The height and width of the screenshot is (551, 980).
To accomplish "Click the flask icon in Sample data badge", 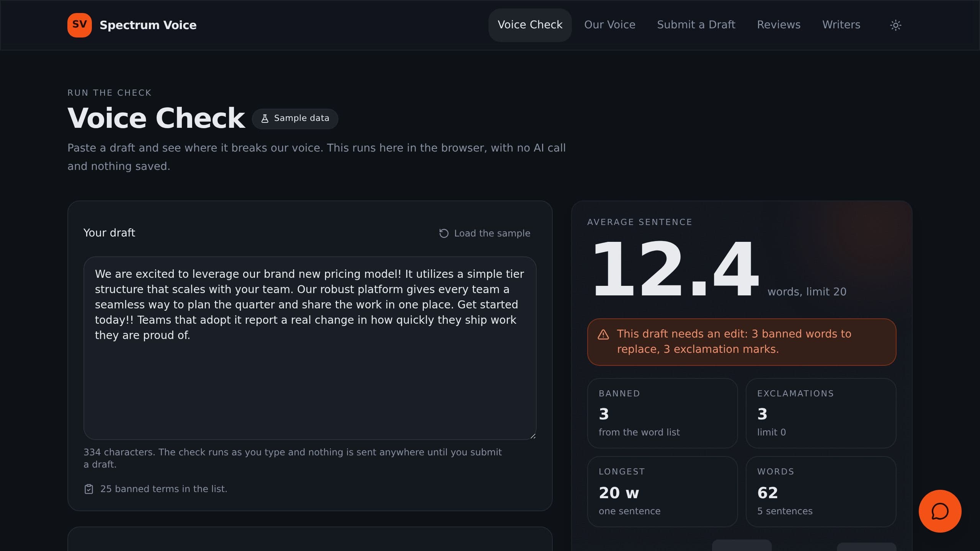I will 265,119.
